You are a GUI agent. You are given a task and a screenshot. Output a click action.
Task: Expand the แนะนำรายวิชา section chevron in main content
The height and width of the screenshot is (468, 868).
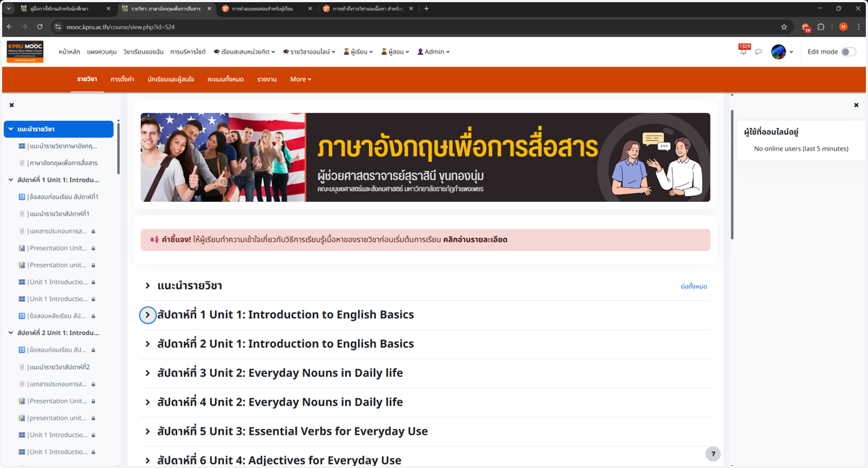coord(148,286)
